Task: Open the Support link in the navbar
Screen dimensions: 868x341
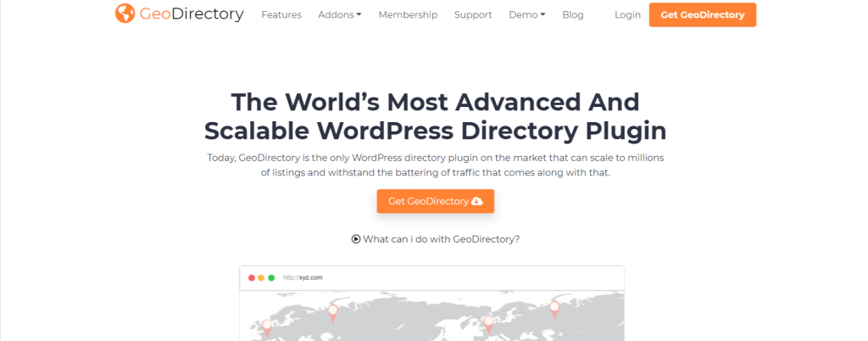Action: point(473,14)
